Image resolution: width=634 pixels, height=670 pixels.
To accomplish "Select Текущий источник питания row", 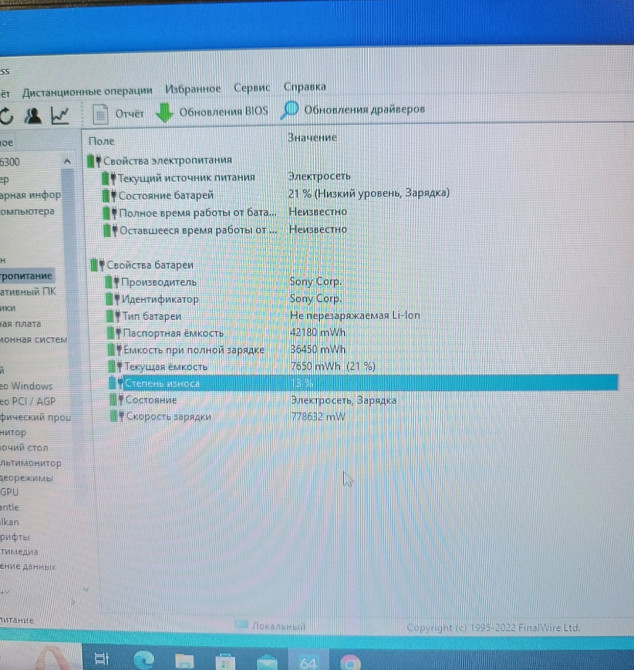I will 186,177.
